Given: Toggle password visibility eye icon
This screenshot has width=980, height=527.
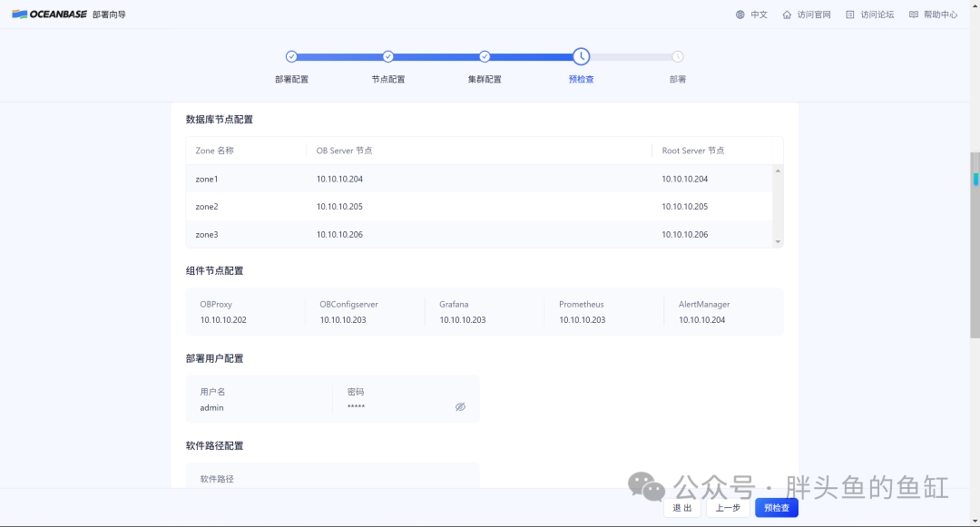Looking at the screenshot, I should [461, 407].
